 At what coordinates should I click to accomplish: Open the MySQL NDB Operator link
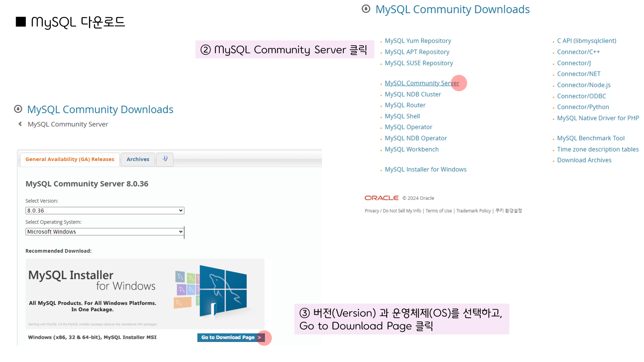(416, 138)
